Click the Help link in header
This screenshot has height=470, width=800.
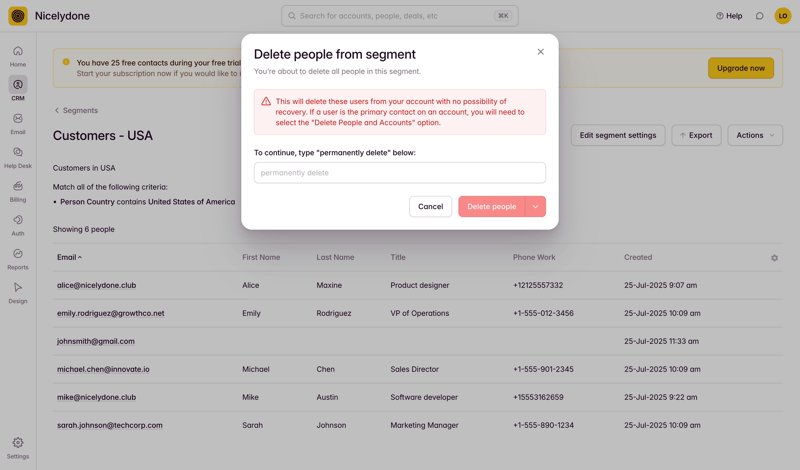[x=729, y=16]
